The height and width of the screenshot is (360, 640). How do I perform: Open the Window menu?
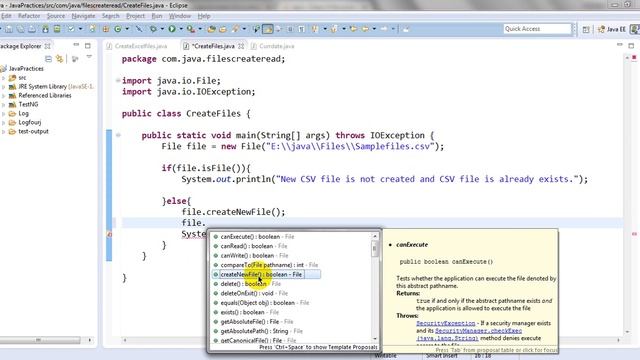(x=180, y=16)
